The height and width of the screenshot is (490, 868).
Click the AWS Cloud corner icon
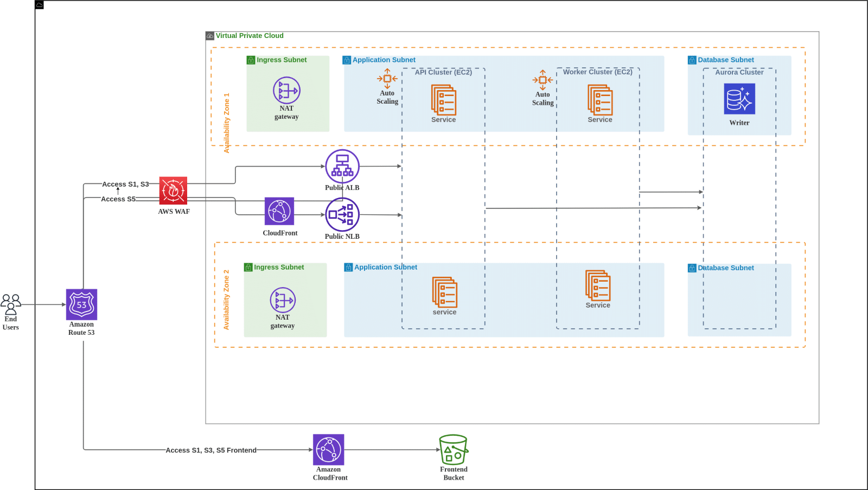39,5
